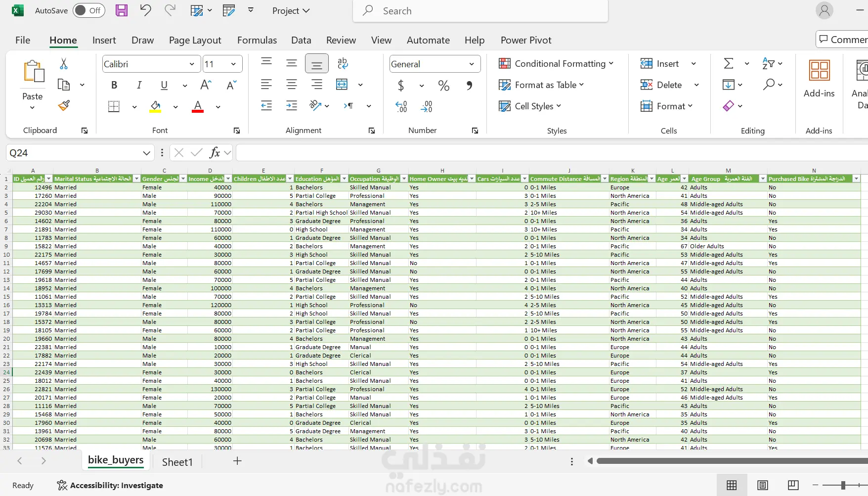Click the Percent Style icon
The width and height of the screenshot is (868, 496).
coord(443,86)
